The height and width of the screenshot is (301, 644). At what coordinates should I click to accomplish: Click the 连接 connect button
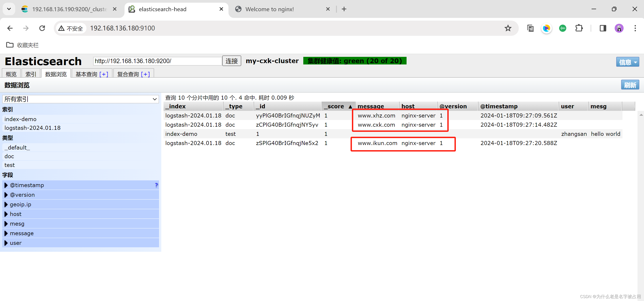tap(231, 61)
